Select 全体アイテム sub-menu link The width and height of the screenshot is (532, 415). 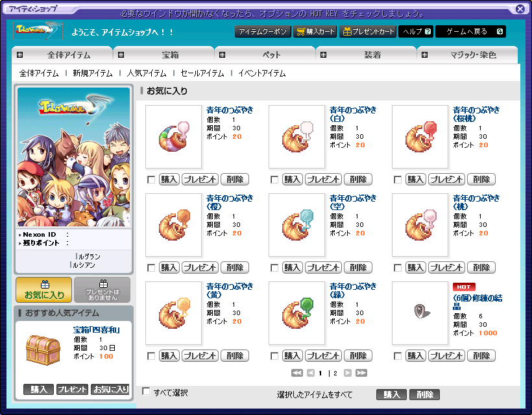pos(39,73)
